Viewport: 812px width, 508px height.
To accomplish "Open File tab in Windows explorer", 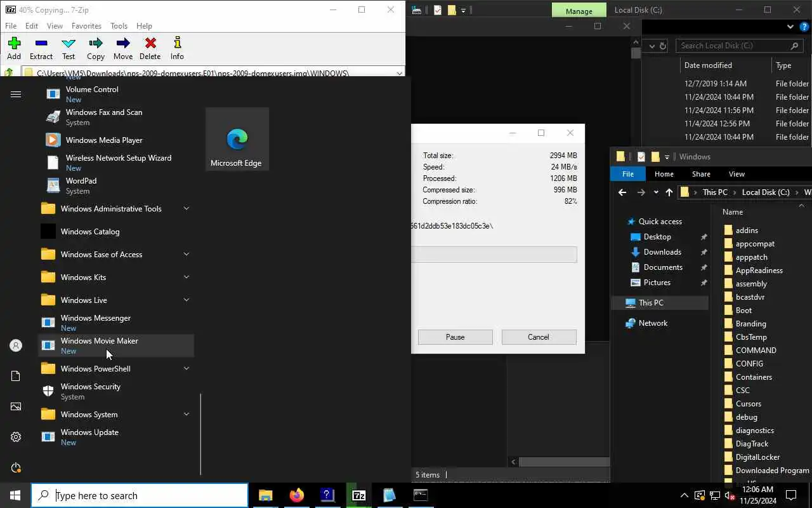I will pos(627,174).
